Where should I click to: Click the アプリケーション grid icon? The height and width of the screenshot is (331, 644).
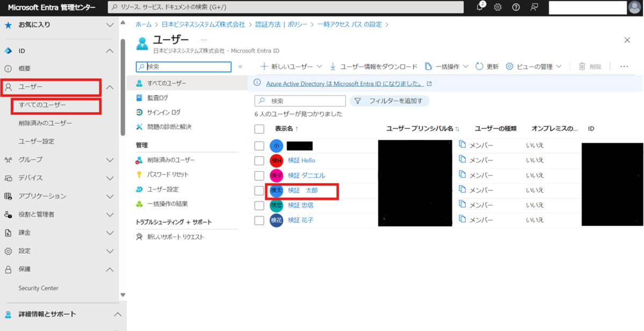[8, 196]
